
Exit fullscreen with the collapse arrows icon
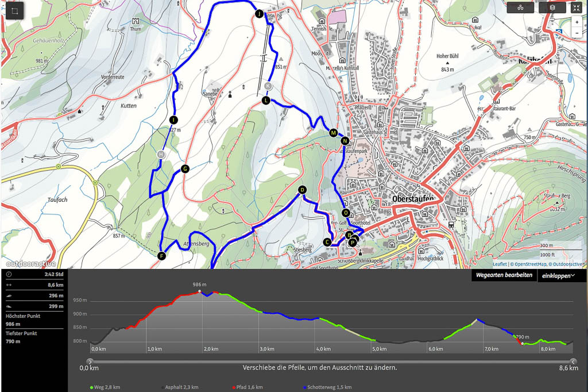pos(577,7)
